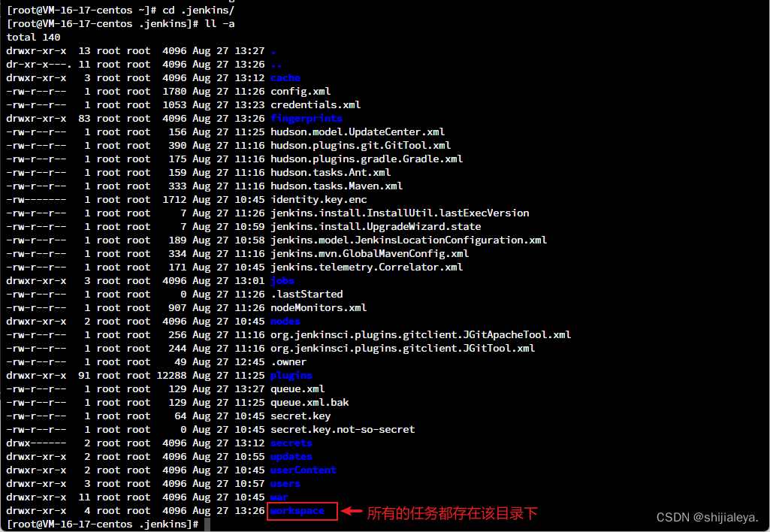770x532 pixels.
Task: Select config.xml file name
Action: coord(300,92)
